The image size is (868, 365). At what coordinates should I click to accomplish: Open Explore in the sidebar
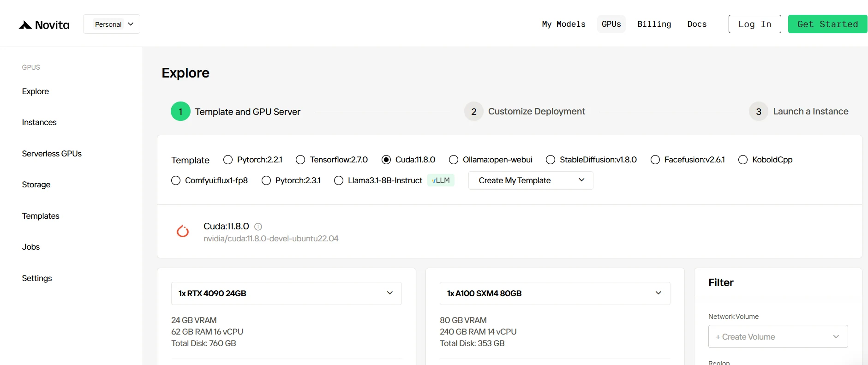[36, 91]
